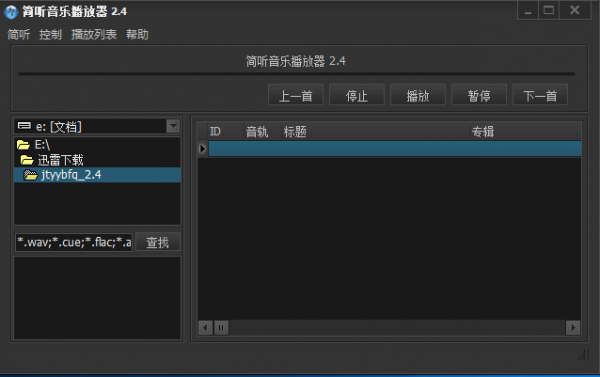This screenshot has width=600, height=377.
Task: Close the 简听音乐播放器 window
Action: point(575,10)
